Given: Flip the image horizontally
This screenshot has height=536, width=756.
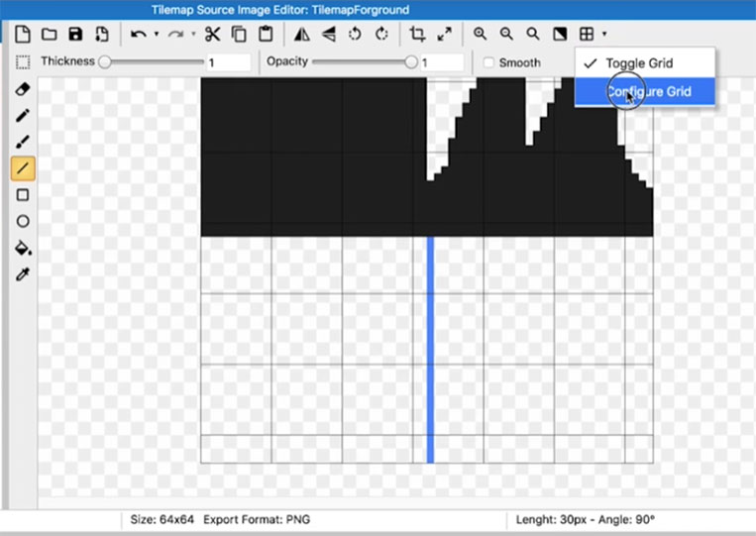Looking at the screenshot, I should coord(302,35).
